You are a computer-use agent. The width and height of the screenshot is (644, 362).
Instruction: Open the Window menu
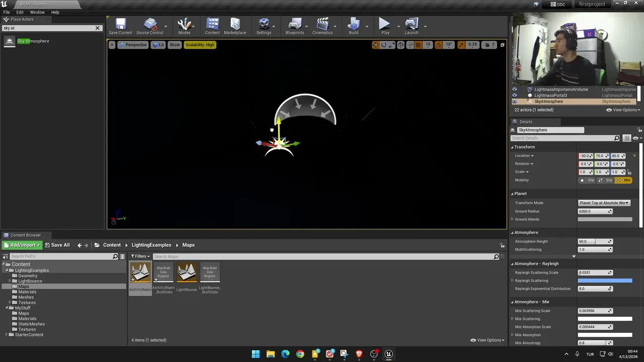pyautogui.click(x=37, y=12)
